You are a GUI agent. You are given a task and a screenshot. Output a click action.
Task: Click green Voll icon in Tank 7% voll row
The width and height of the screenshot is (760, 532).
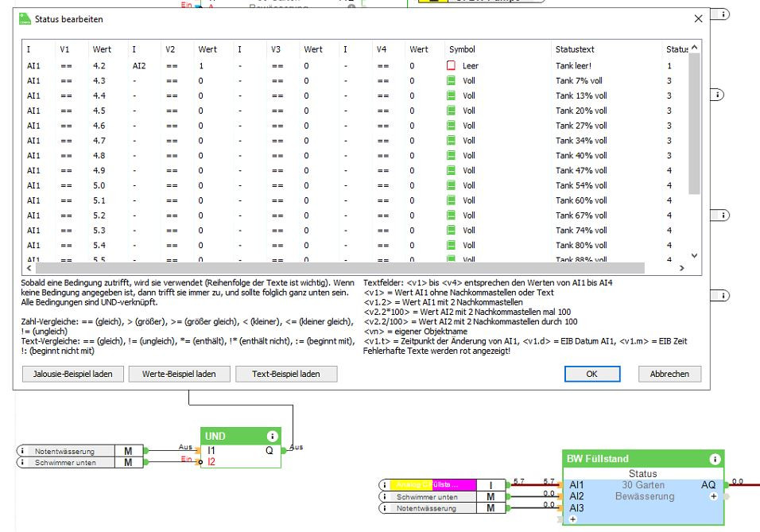coord(451,80)
